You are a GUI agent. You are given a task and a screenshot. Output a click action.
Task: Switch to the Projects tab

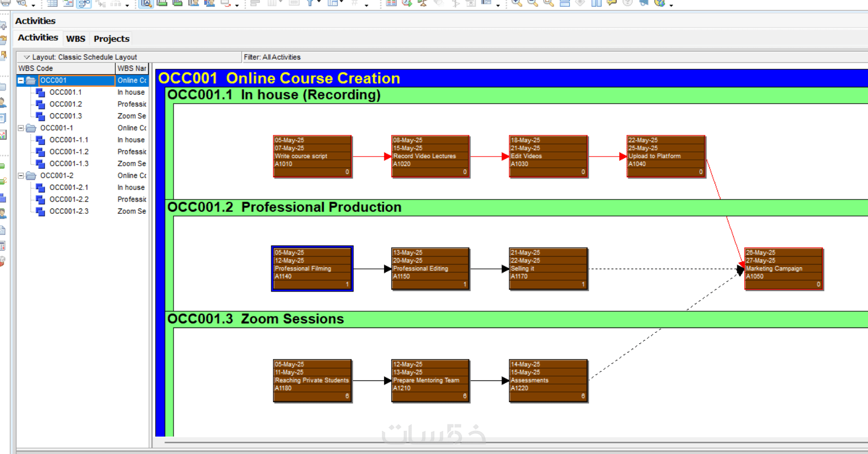click(111, 39)
